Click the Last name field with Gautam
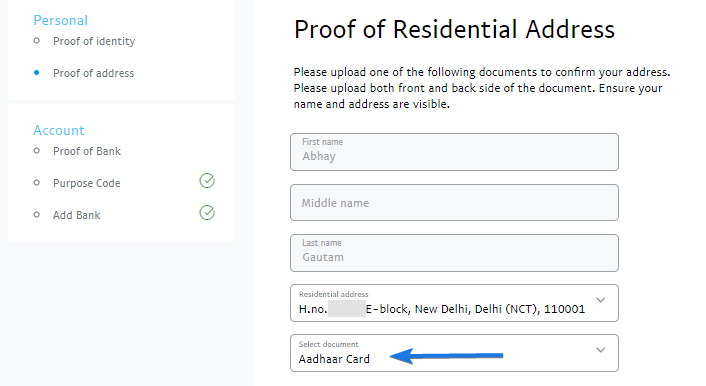This screenshot has height=386, width=706. pos(454,253)
